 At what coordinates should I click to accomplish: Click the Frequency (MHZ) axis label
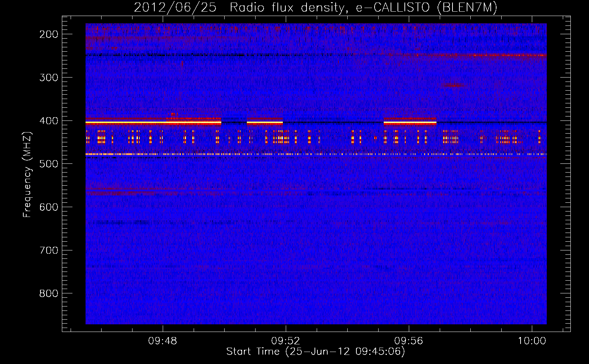click(x=27, y=174)
